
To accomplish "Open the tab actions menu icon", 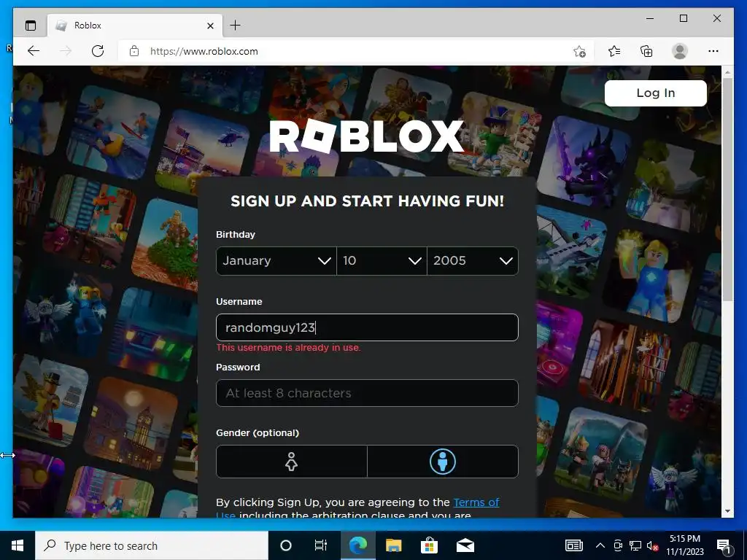I will pos(31,26).
